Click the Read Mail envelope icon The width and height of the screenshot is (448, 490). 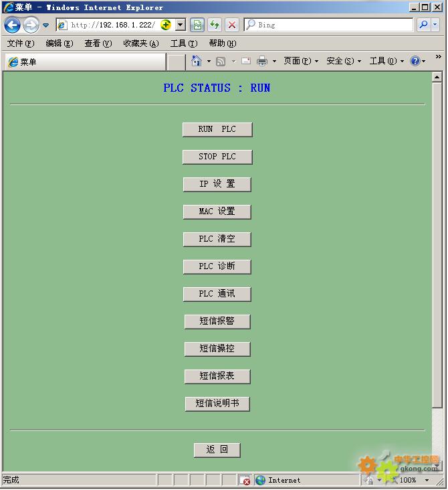click(246, 61)
